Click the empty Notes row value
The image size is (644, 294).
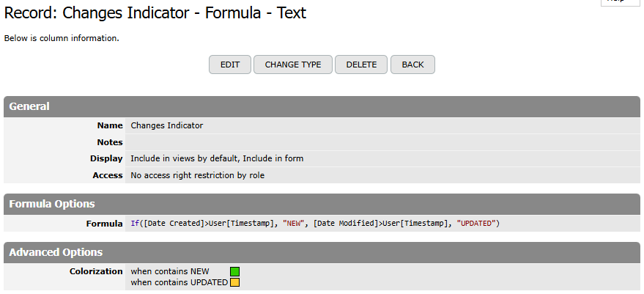click(293, 142)
